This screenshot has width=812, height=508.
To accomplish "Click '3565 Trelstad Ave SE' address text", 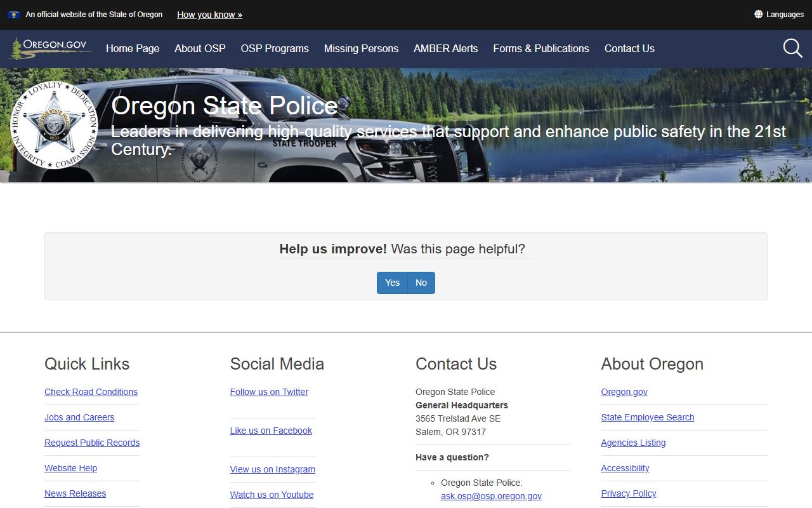I will pos(458,418).
